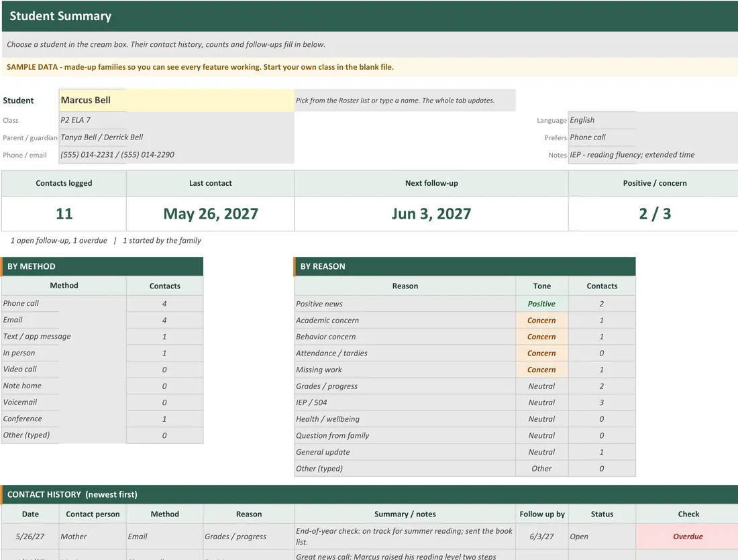The width and height of the screenshot is (738, 560).
Task: Select 'Text / app message' method row
Action: [102, 337]
